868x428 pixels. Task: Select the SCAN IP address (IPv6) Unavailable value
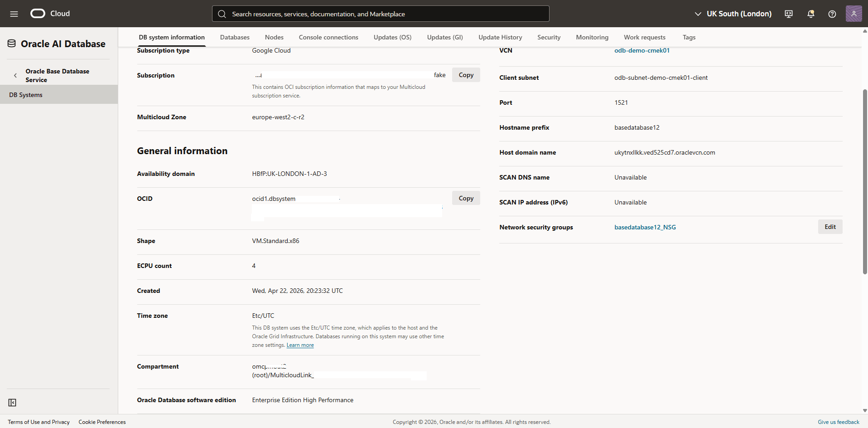[631, 202]
